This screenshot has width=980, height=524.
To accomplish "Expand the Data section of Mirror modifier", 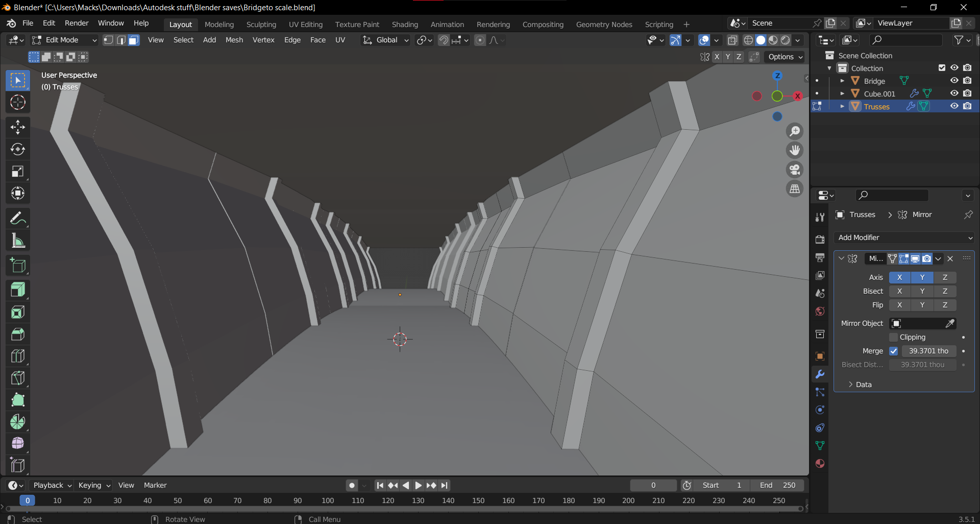I will [860, 385].
